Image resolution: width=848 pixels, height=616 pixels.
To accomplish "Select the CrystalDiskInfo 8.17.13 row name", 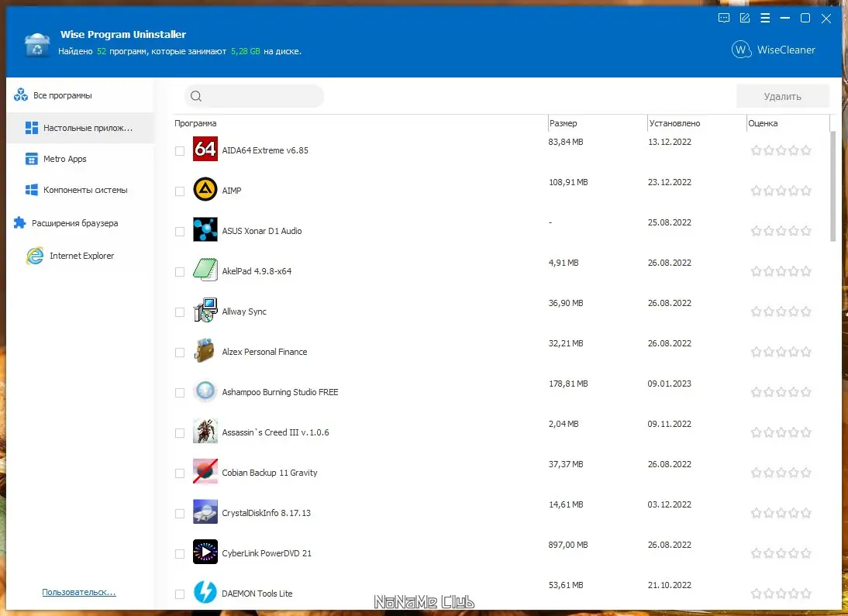I will 266,513.
